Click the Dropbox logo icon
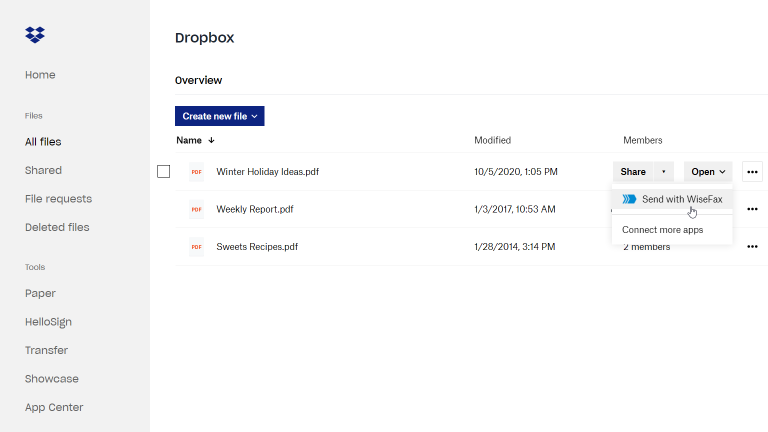 point(35,36)
